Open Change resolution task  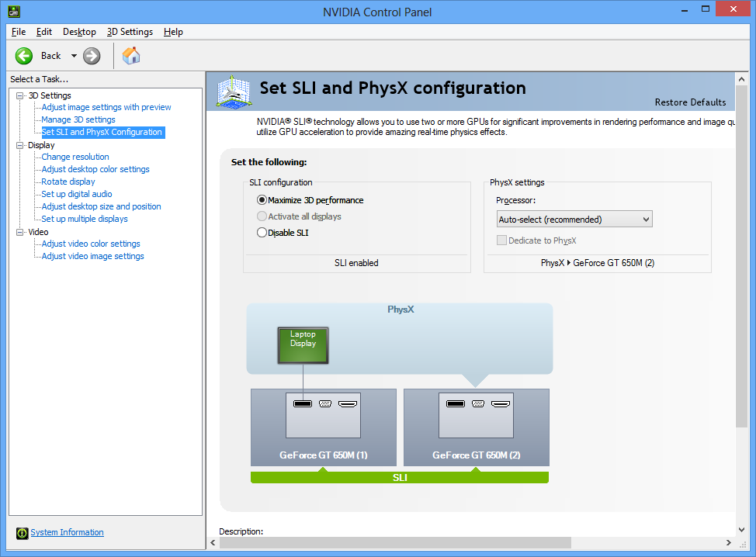75,157
